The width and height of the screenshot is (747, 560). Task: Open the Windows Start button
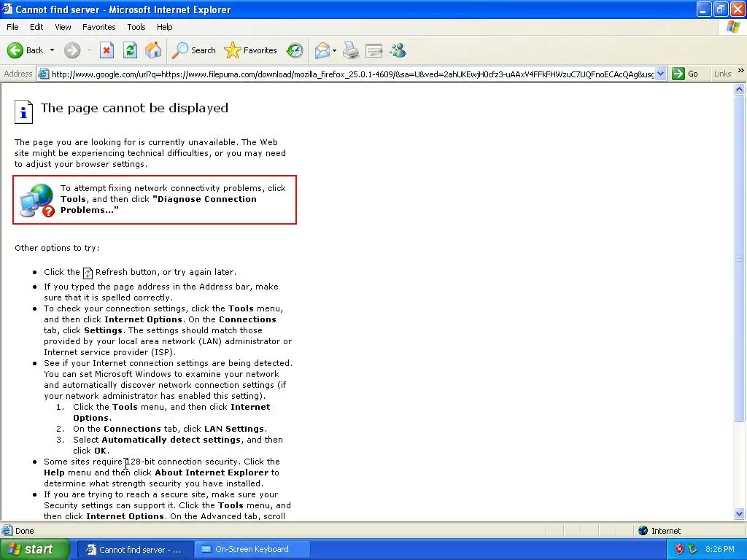click(34, 549)
